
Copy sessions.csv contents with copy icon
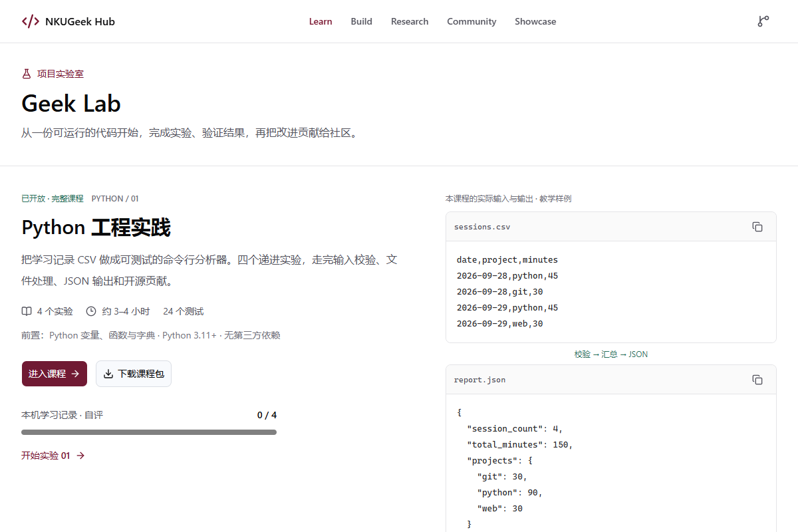[x=757, y=227]
